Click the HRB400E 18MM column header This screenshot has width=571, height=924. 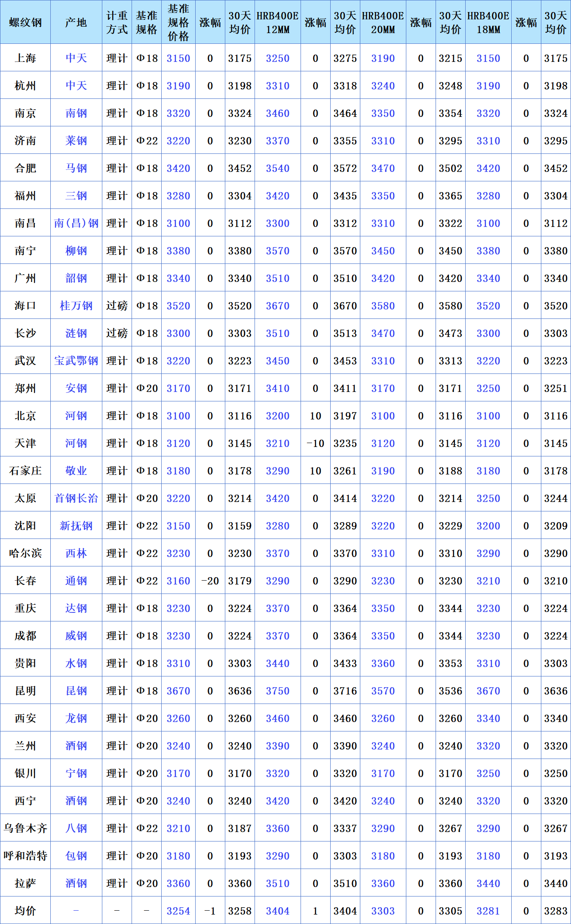pos(488,22)
